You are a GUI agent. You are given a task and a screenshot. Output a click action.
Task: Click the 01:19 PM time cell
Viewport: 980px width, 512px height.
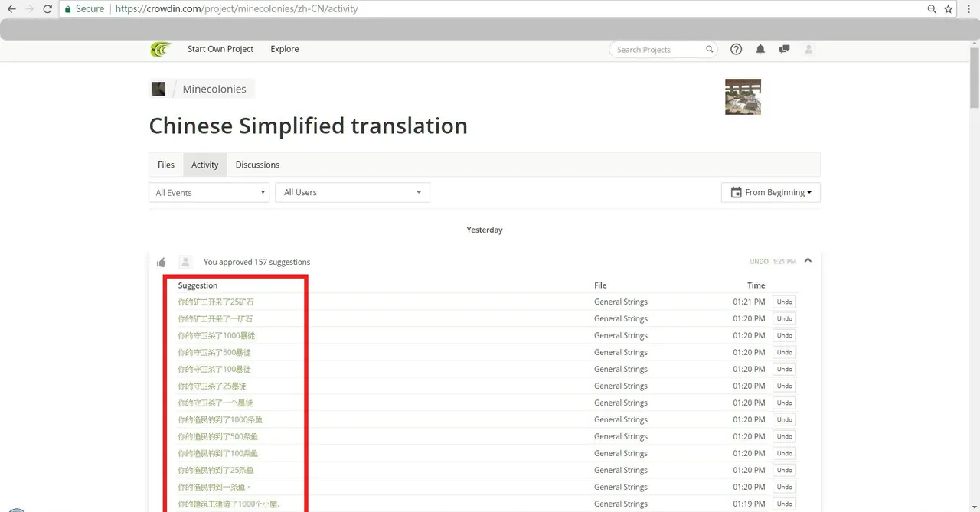(x=749, y=504)
